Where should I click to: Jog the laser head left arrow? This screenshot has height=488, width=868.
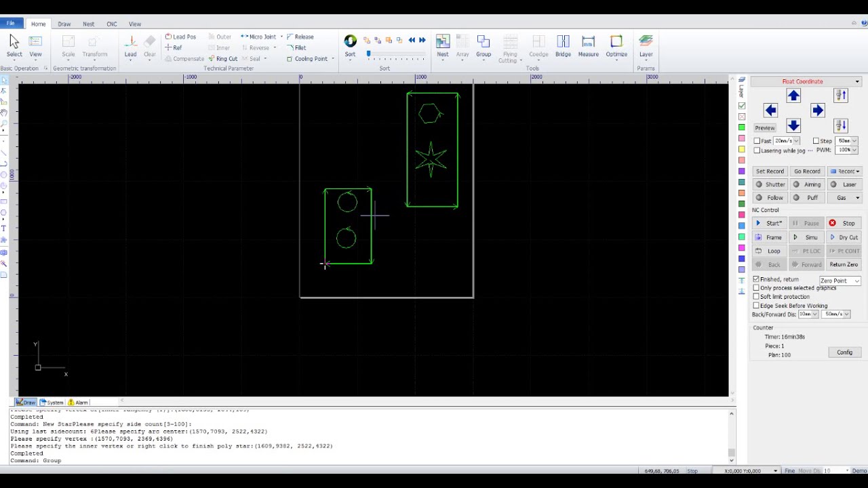[x=770, y=110]
